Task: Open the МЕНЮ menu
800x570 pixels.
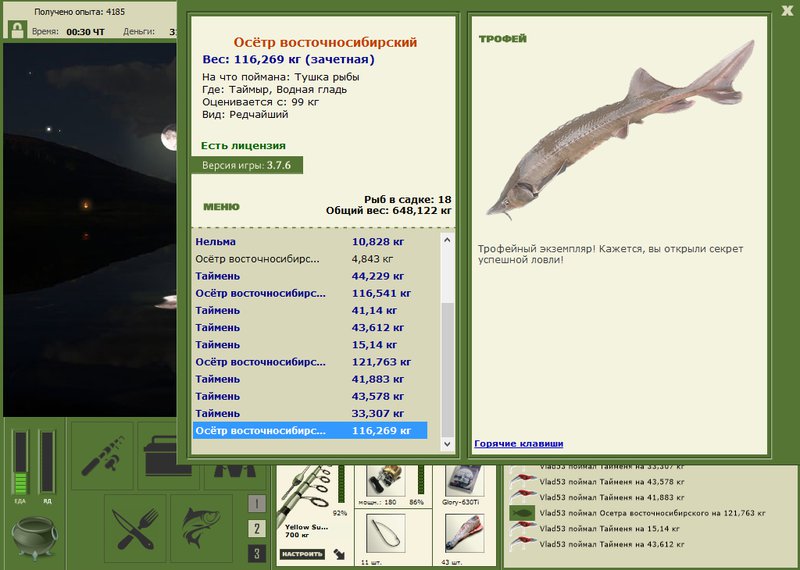Action: point(221,207)
